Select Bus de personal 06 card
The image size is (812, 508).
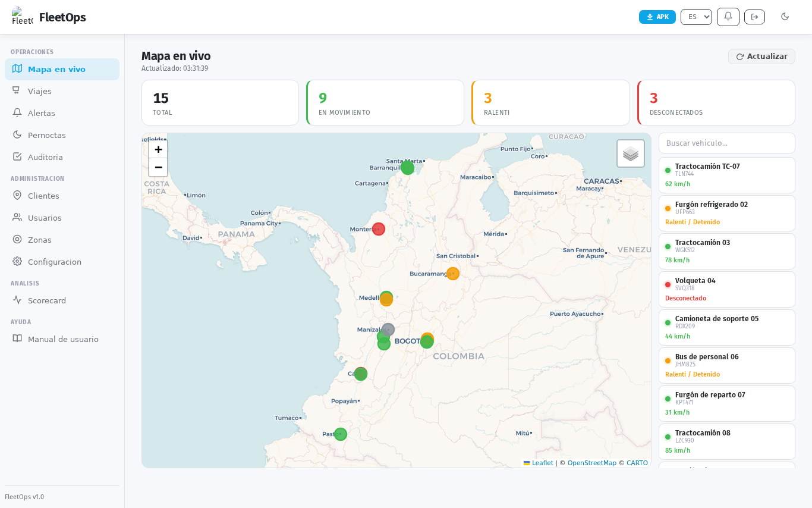coord(727,365)
